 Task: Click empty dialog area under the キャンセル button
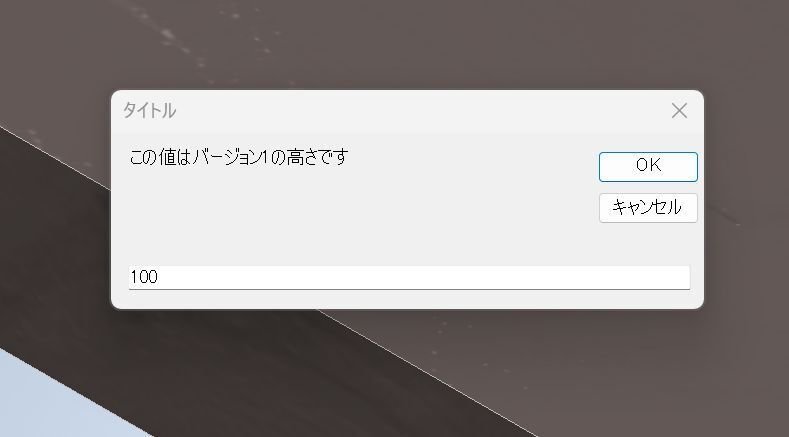pyautogui.click(x=648, y=244)
